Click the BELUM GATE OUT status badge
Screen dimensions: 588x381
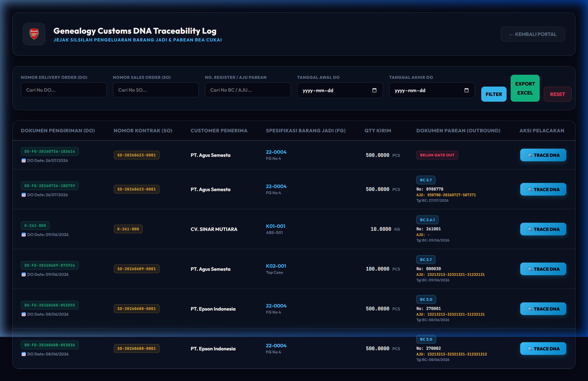pos(437,155)
